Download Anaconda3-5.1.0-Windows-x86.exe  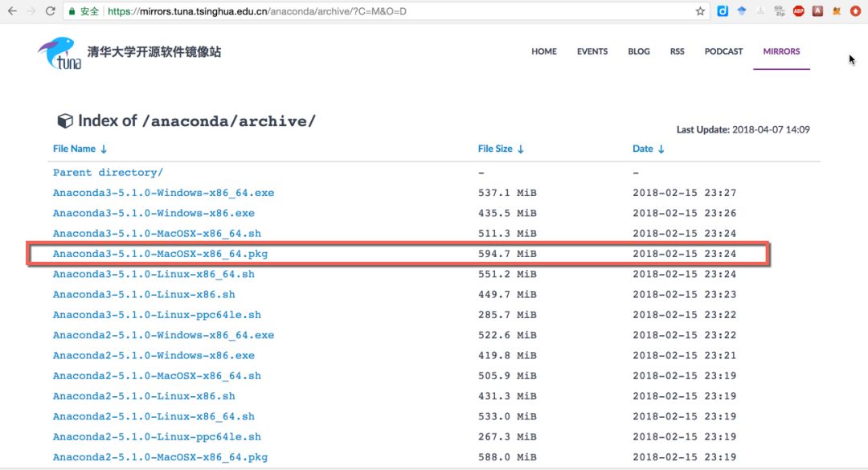point(154,213)
